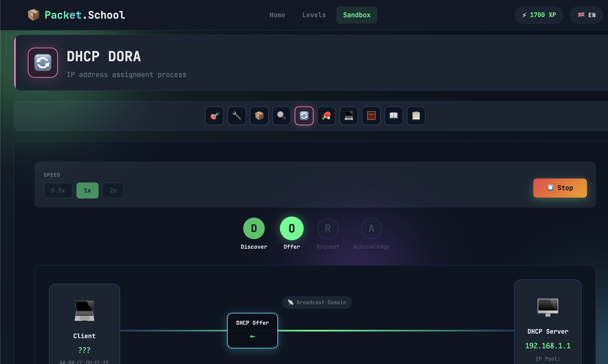The height and width of the screenshot is (364, 608).
Task: Go to the Home tab
Action: pyautogui.click(x=277, y=15)
